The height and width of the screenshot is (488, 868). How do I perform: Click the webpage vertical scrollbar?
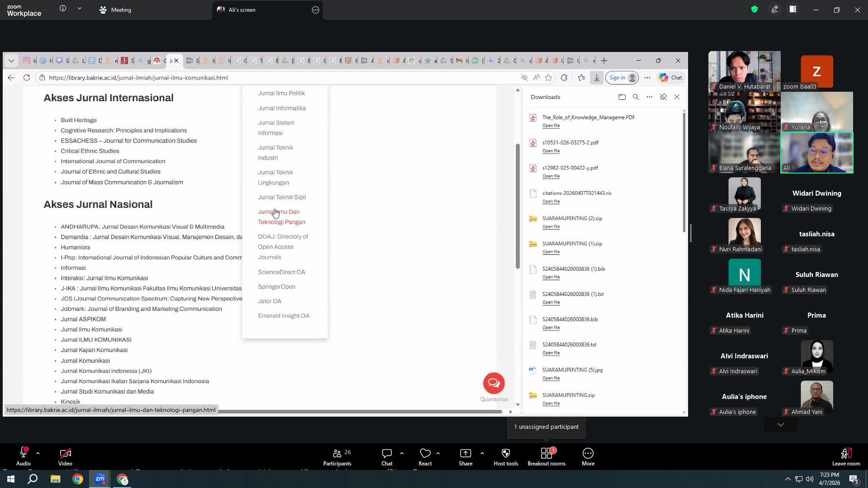coord(518,206)
